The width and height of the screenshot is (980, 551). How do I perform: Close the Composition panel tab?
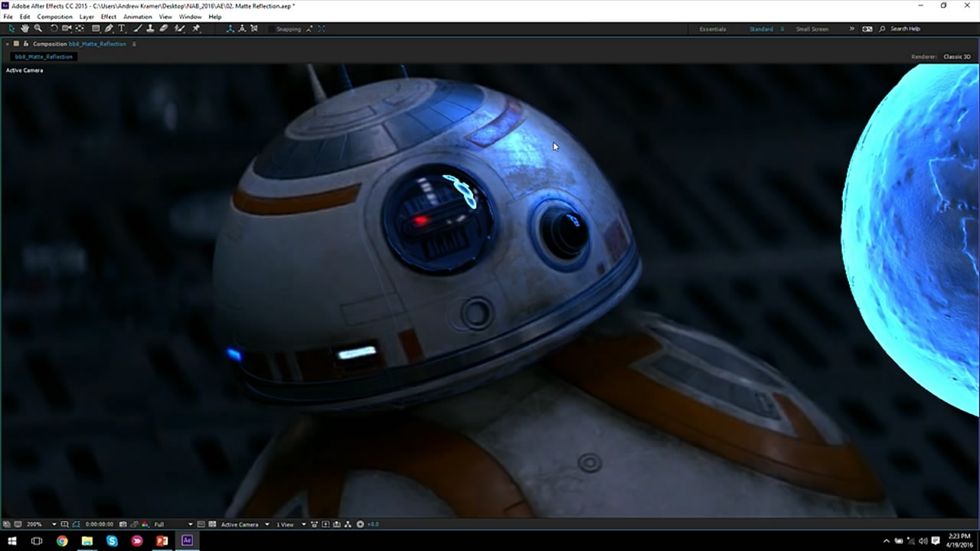point(7,44)
